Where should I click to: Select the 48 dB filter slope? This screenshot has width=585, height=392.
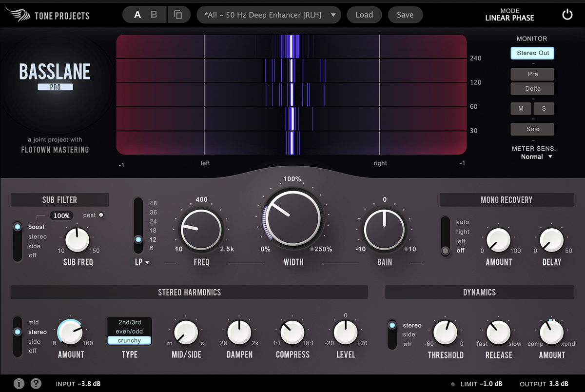click(153, 203)
